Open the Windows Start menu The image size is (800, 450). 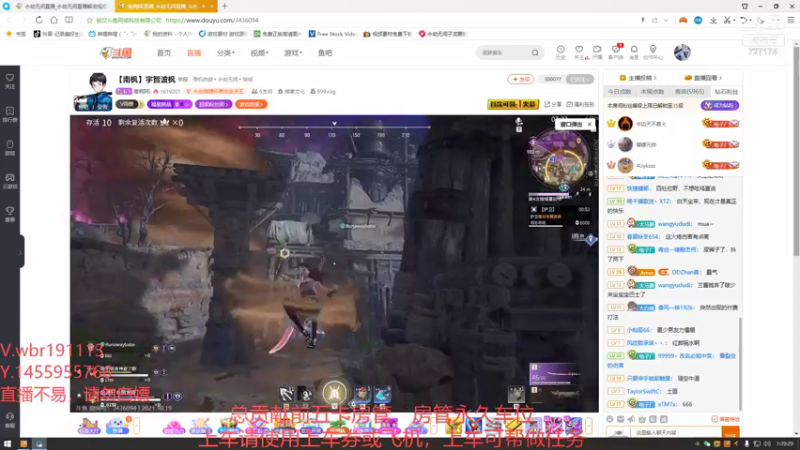click(7, 444)
